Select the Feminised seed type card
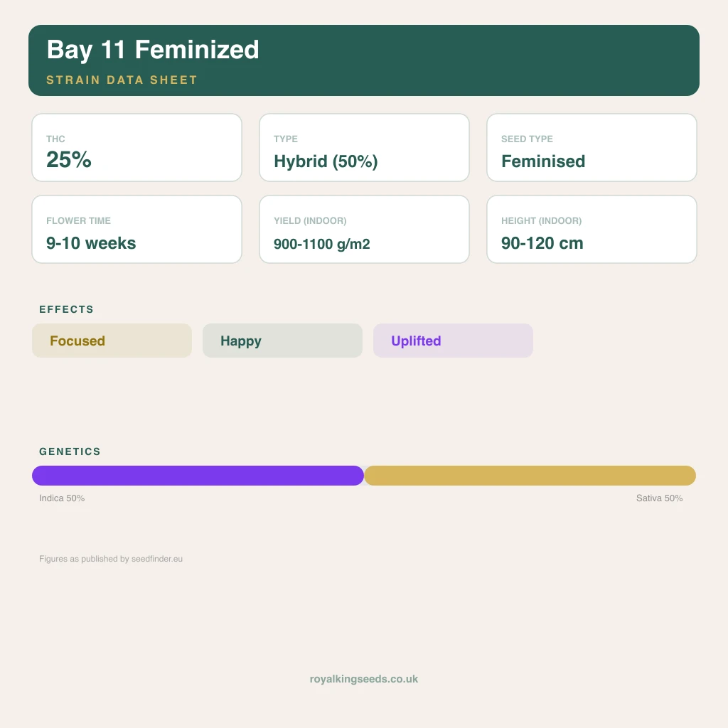Screen dimensions: 728x728 [591, 148]
